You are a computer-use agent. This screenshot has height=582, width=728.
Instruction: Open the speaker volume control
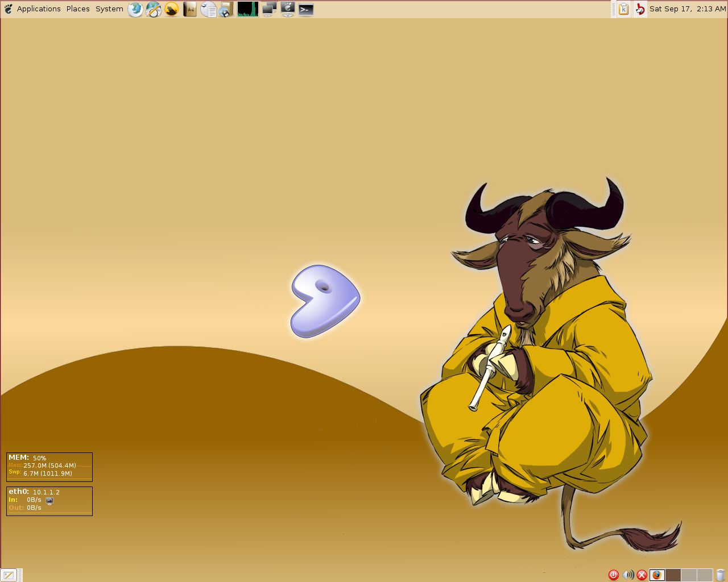tap(628, 575)
